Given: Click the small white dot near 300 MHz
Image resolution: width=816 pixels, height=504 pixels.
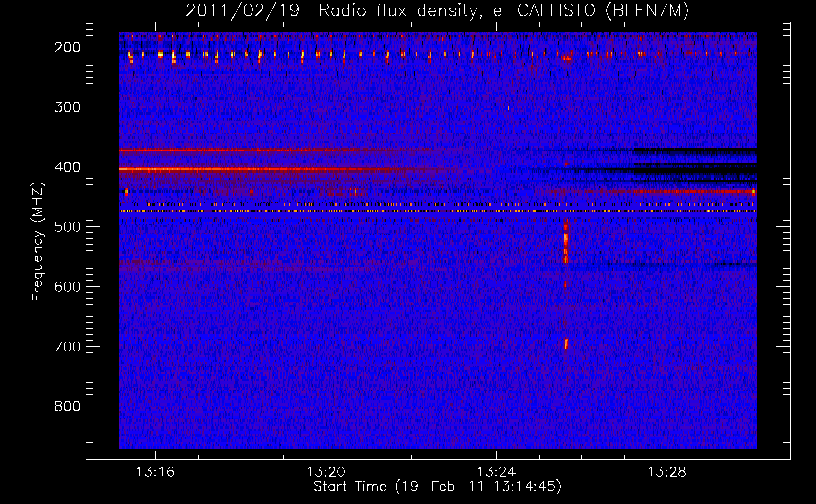Looking at the screenshot, I should [x=508, y=108].
